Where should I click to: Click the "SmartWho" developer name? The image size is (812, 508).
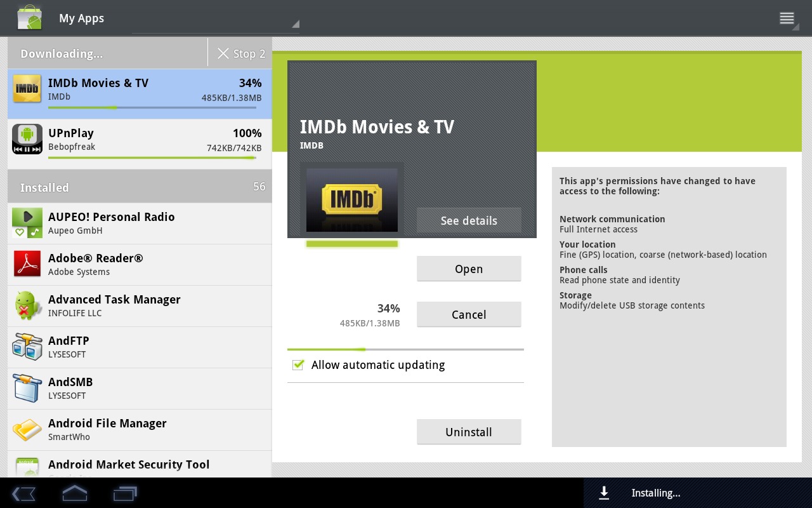pyautogui.click(x=69, y=437)
